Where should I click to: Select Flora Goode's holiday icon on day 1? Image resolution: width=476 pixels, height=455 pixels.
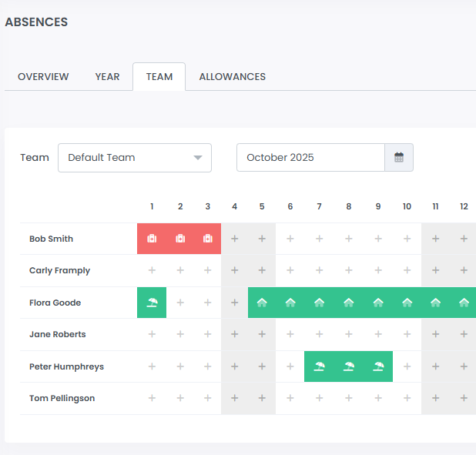152,303
